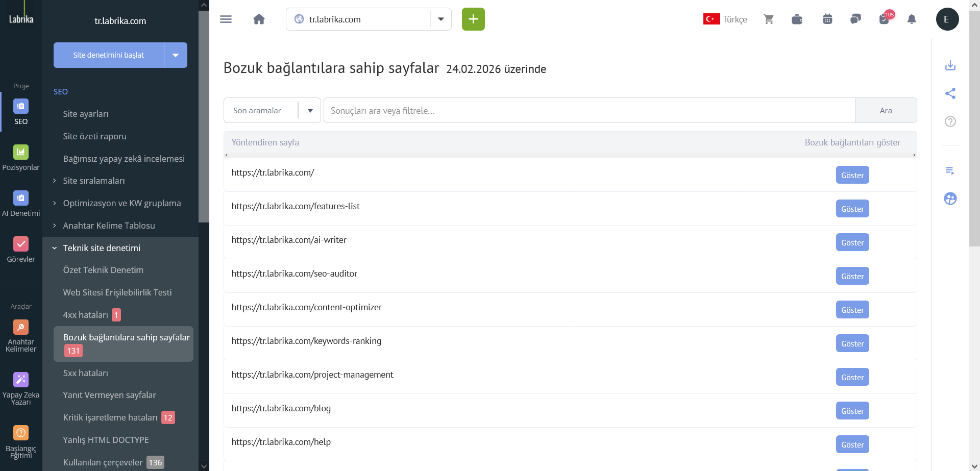Click Göster for content-optimizer row
This screenshot has width=980, height=471.
pyautogui.click(x=852, y=310)
